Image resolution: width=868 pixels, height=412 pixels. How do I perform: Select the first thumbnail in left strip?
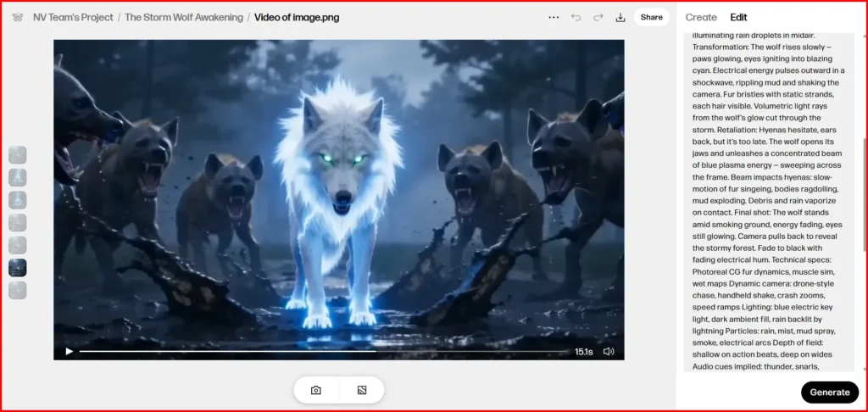18,155
